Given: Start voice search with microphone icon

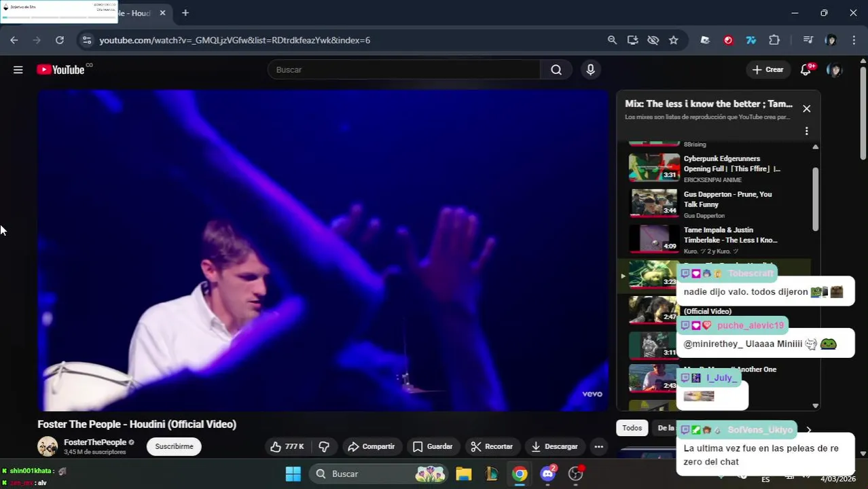Looking at the screenshot, I should (x=590, y=69).
